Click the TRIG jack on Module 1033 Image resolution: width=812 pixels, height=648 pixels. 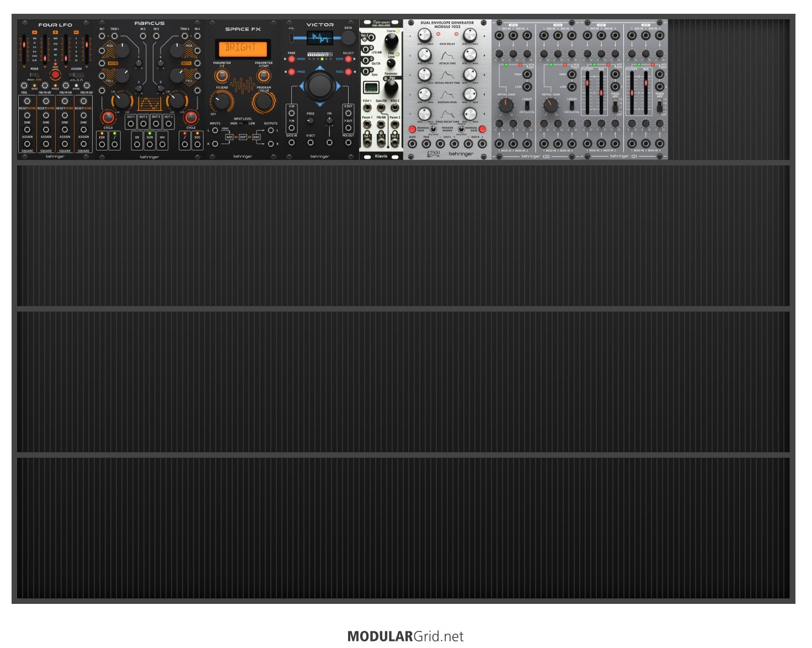pos(426,144)
